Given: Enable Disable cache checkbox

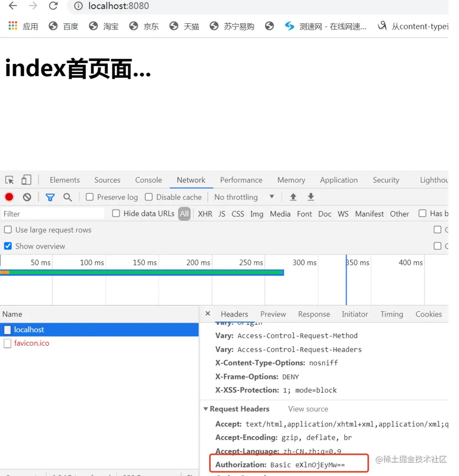Looking at the screenshot, I should coord(149,197).
